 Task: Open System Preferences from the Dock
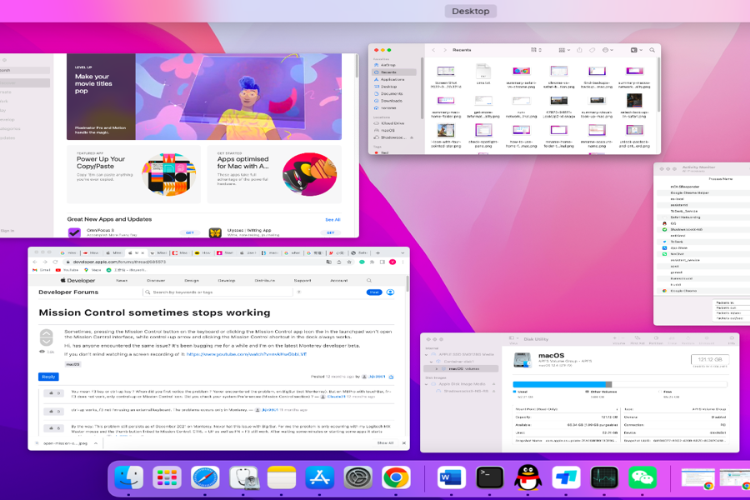[x=358, y=478]
